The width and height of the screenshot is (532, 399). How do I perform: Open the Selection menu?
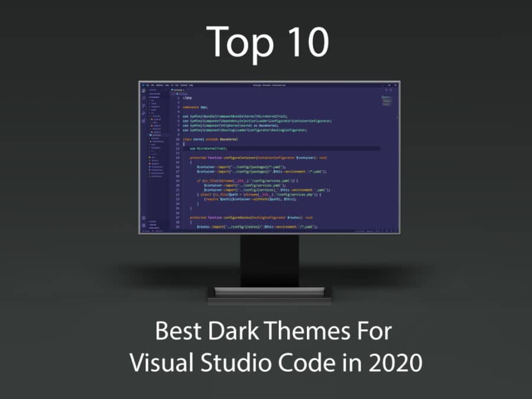[x=160, y=85]
